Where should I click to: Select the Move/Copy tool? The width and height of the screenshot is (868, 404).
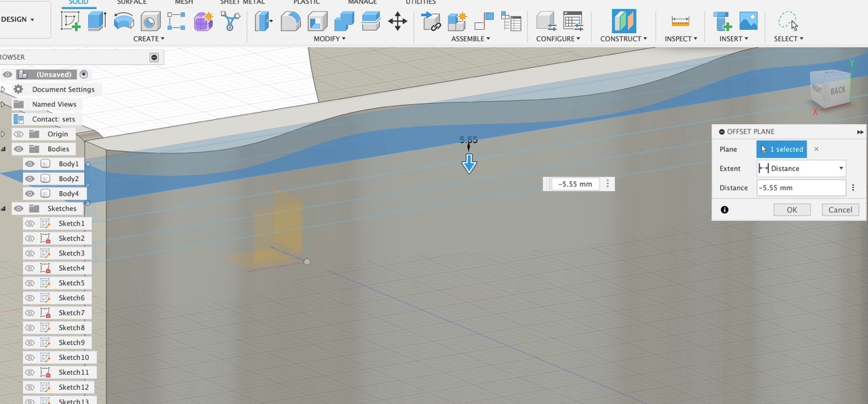(x=397, y=22)
